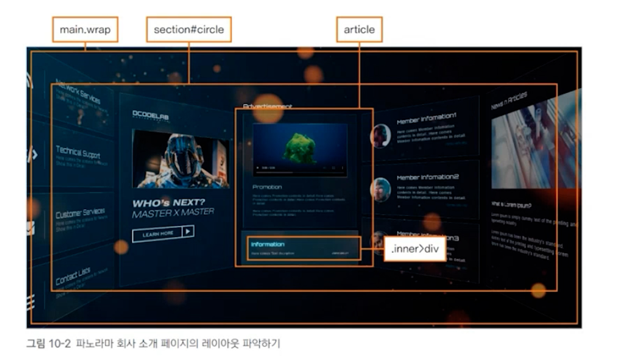This screenshot has height=362, width=644.
Task: Click the envelope icon at left edge
Action: (31, 228)
